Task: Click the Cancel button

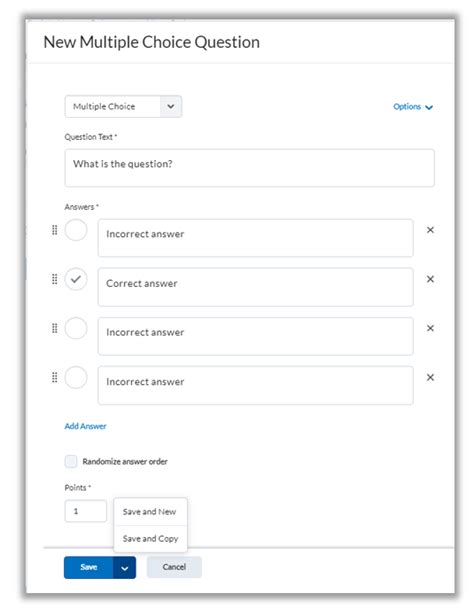Action: pos(174,567)
